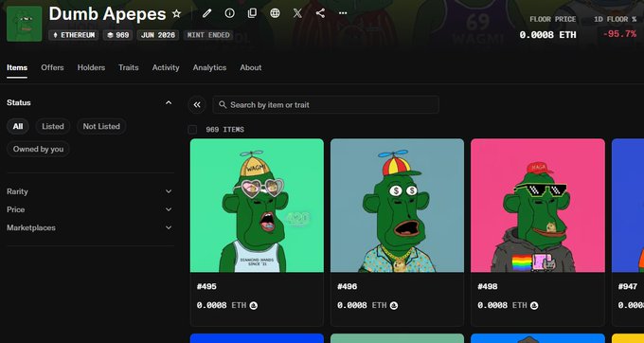Open the Analytics tab
The width and height of the screenshot is (644, 343).
209,67
